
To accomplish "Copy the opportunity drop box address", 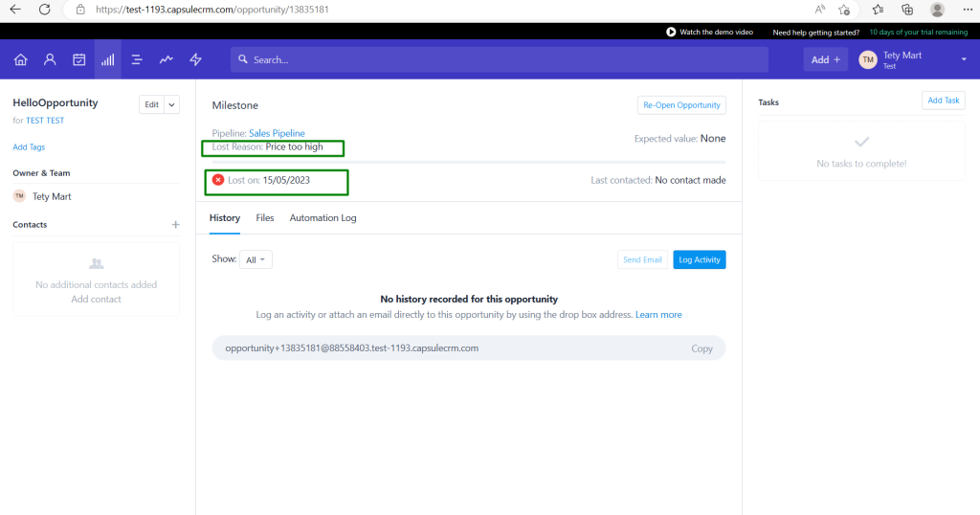I will pyautogui.click(x=702, y=348).
